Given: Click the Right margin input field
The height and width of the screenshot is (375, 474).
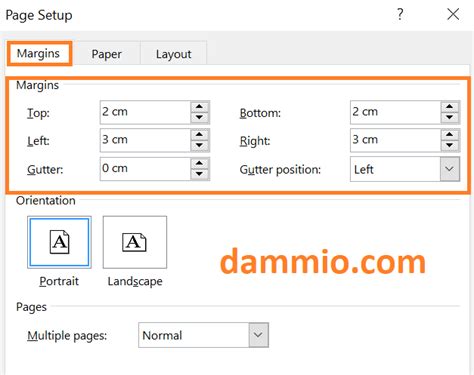Looking at the screenshot, I should (396, 140).
